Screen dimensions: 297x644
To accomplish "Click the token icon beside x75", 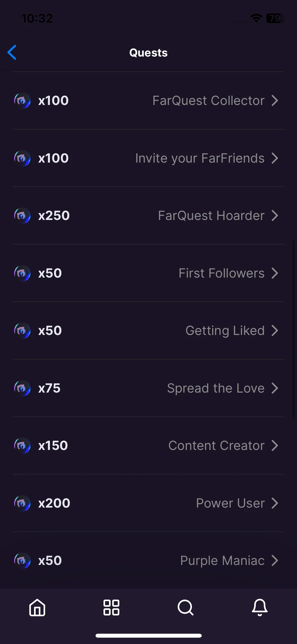I will coord(22,388).
